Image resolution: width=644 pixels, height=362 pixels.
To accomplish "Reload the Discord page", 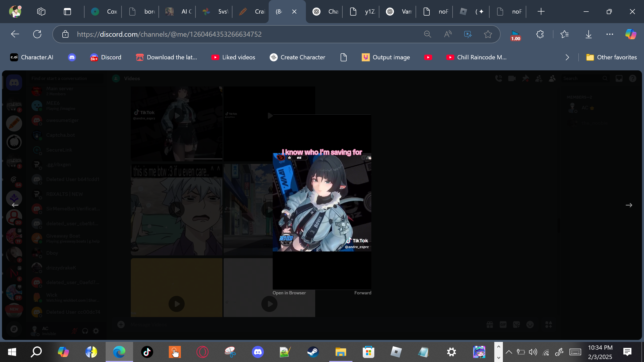I will (x=37, y=34).
